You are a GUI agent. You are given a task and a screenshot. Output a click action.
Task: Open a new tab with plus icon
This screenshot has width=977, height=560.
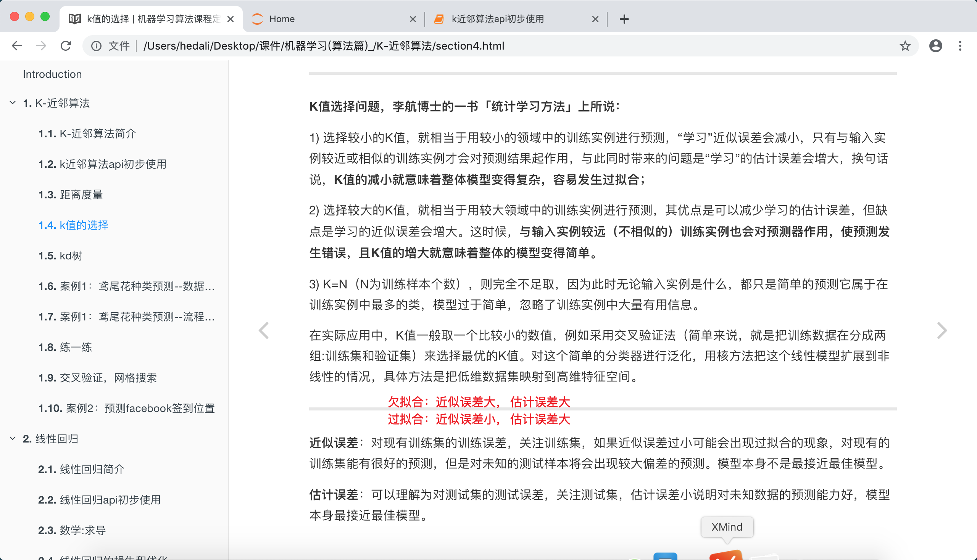point(624,19)
